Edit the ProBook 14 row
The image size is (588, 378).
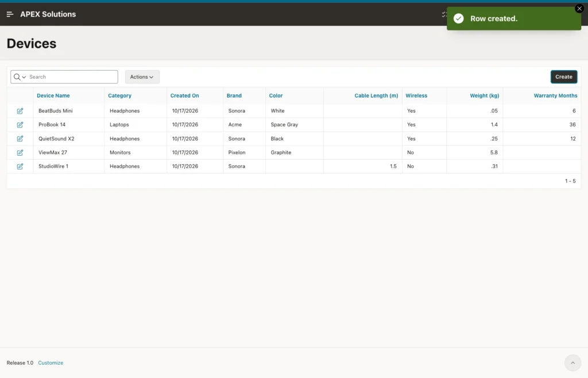[20, 125]
